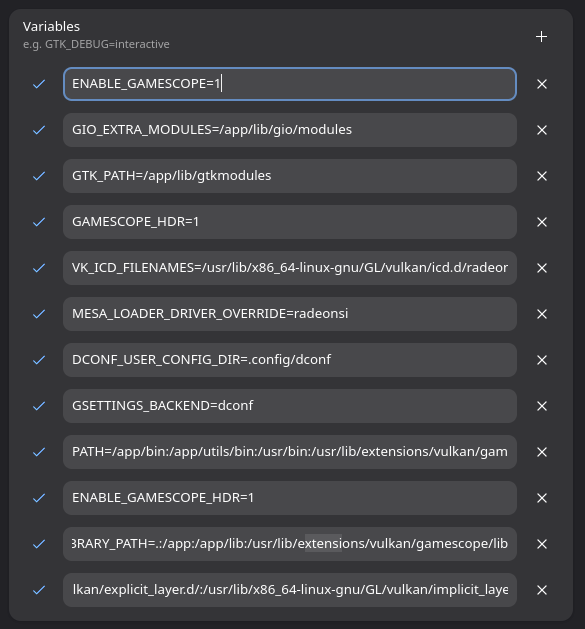Edit the GIO_EXTRA_MODULES field
Viewport: 585px width, 629px height.
pyautogui.click(x=290, y=130)
